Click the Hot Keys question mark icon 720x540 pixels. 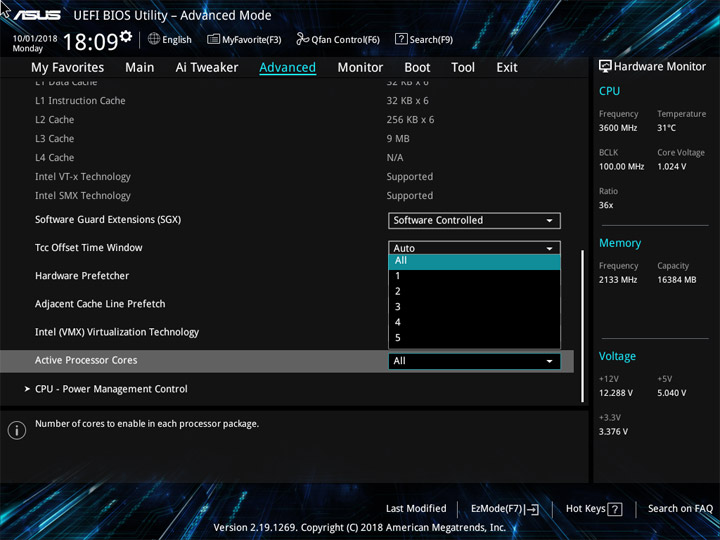pos(614,509)
